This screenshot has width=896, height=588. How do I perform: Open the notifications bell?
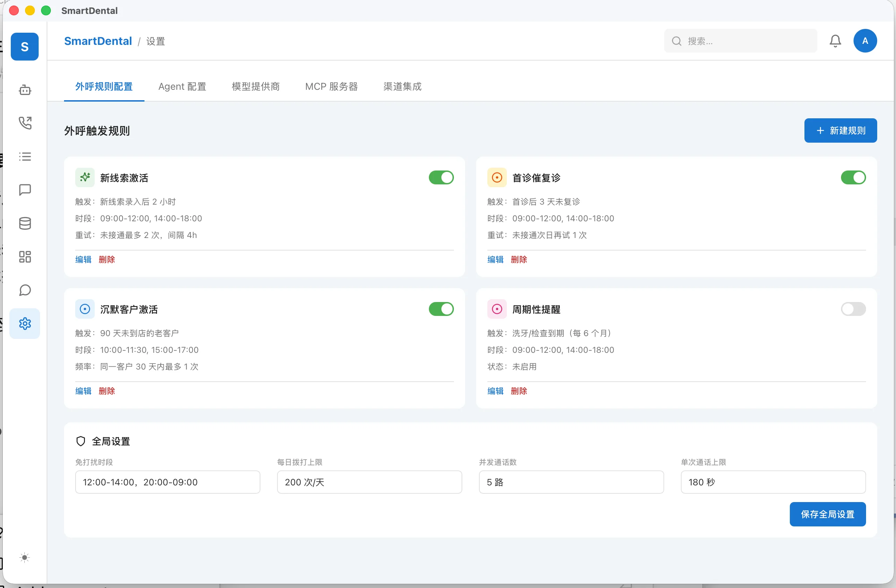(x=835, y=41)
